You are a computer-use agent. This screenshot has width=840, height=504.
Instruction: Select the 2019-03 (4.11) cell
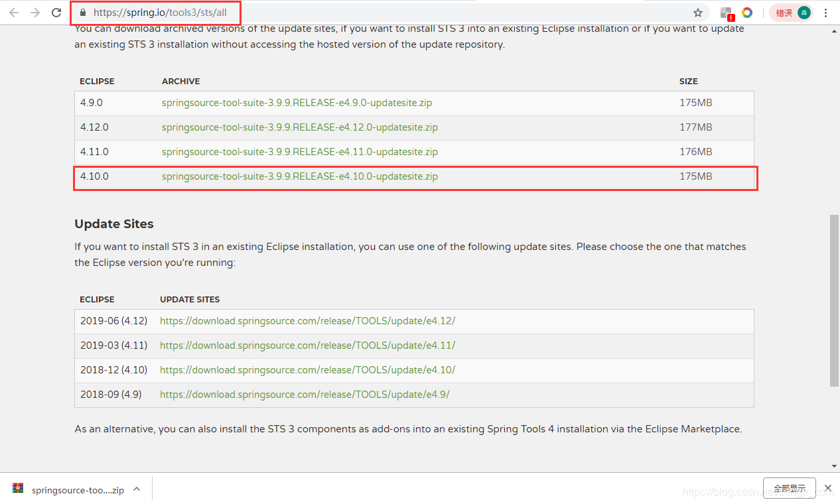pyautogui.click(x=113, y=346)
